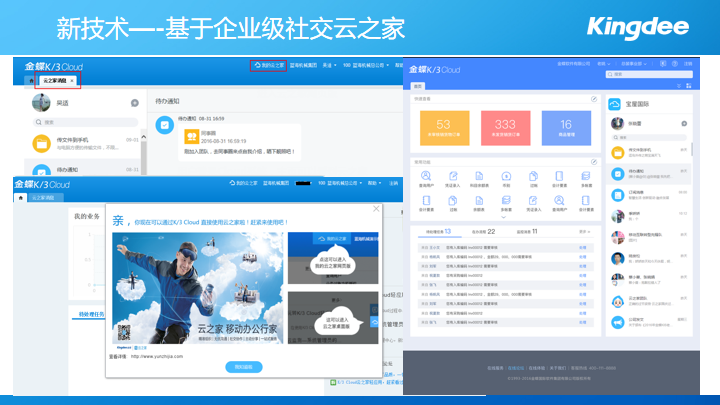Open the user name dropdown in message window header
The width and height of the screenshot is (720, 405).
(x=329, y=66)
